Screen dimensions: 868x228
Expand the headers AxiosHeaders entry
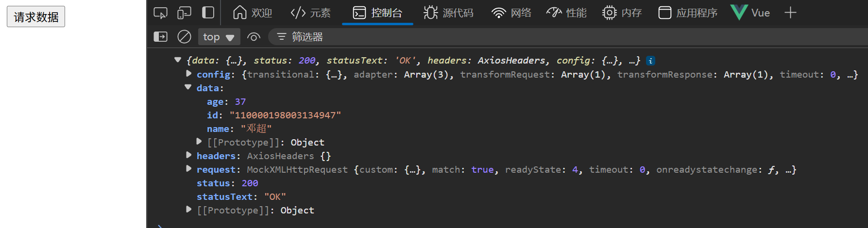point(188,155)
